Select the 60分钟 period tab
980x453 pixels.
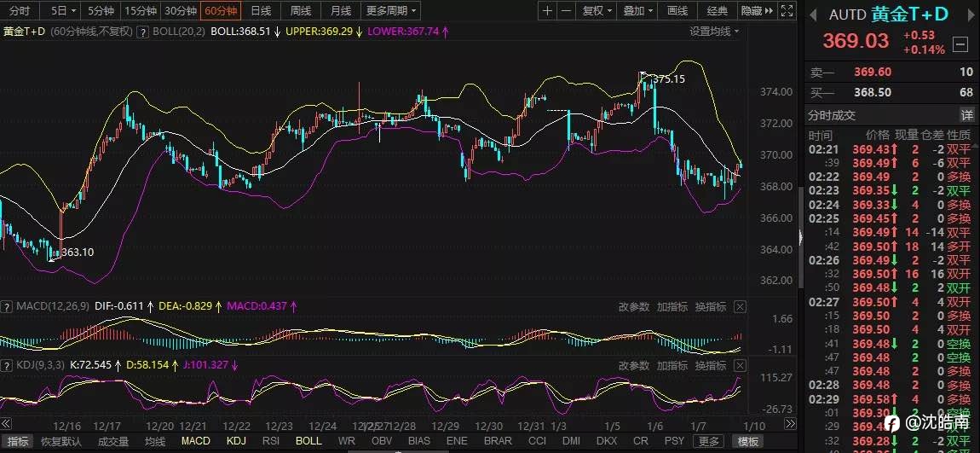[x=221, y=10]
